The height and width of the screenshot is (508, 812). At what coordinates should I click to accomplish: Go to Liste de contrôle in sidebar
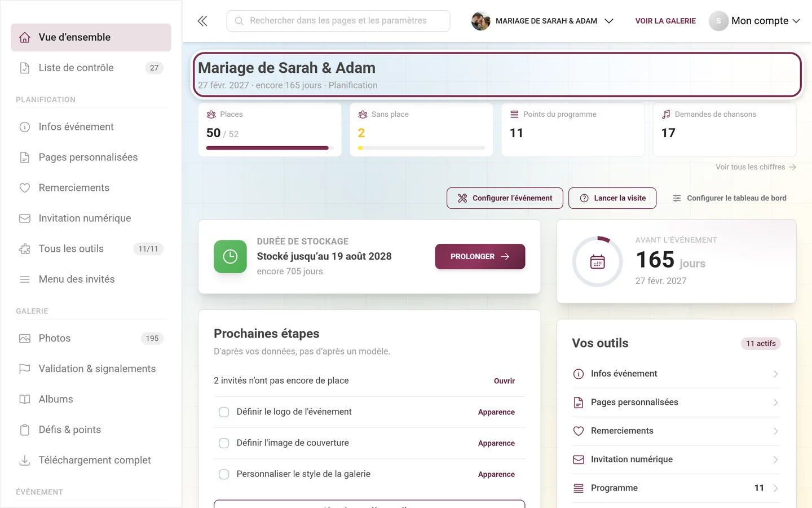click(x=91, y=68)
